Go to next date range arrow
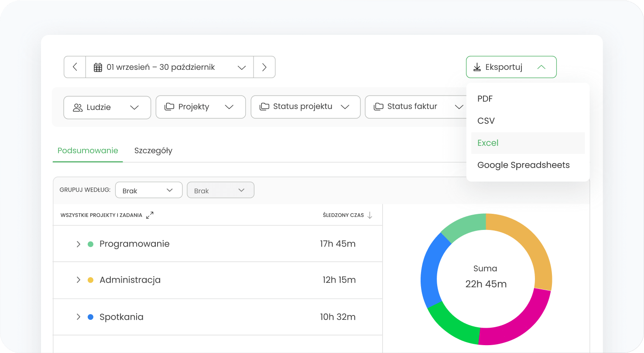 (264, 67)
